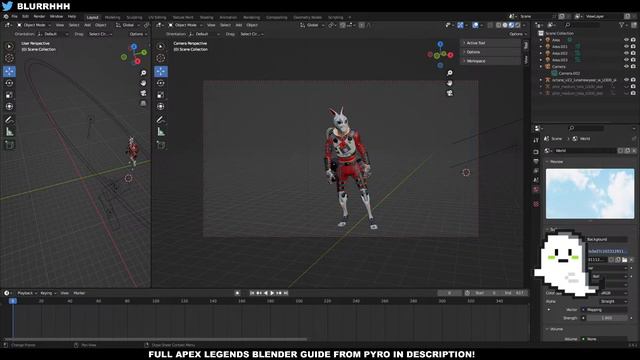This screenshot has width=640, height=360.
Task: Click pan hand icon in camera viewport
Action: tap(449, 83)
